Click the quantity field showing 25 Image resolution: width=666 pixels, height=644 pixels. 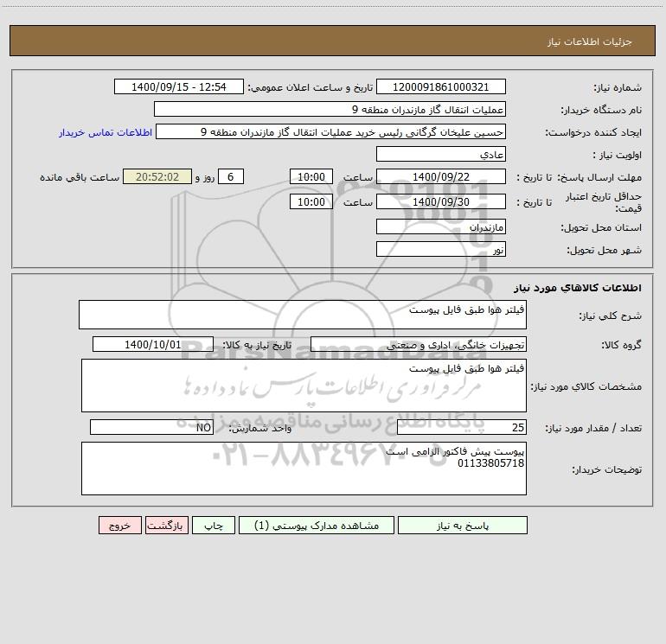pos(462,427)
